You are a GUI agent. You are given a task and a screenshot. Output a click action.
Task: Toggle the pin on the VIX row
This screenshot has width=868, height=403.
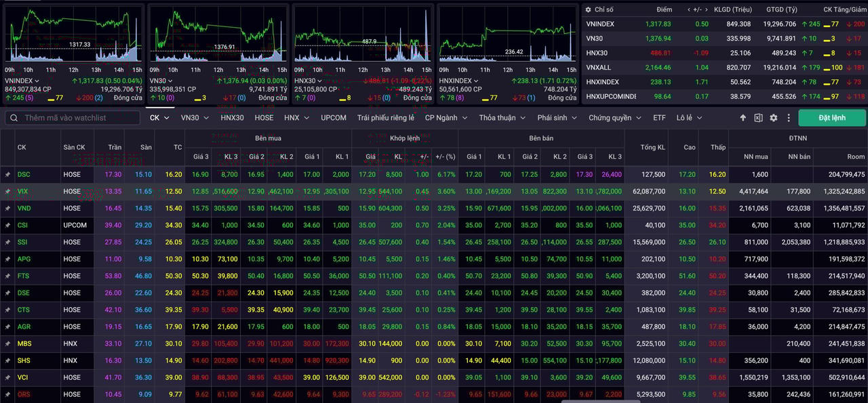coord(7,192)
